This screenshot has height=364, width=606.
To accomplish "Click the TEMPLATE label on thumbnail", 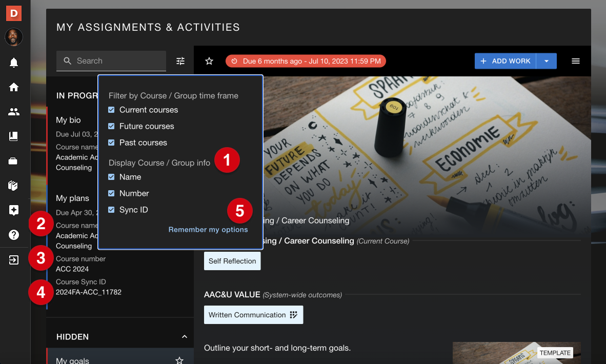I will 555,353.
